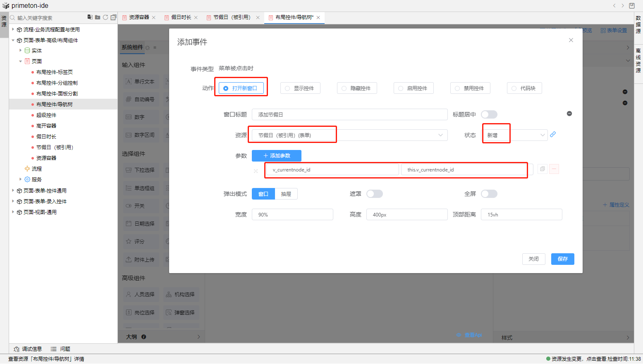Click the refresh icon in resource panel

105,17
